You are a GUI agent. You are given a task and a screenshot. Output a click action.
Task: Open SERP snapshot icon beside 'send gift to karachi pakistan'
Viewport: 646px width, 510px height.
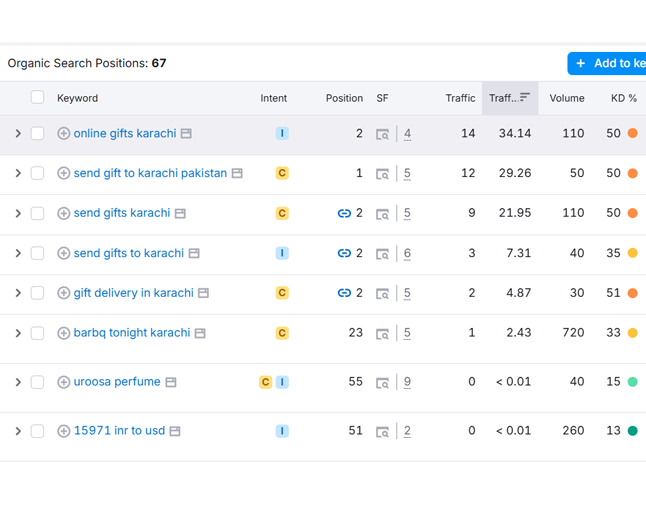[x=237, y=174]
